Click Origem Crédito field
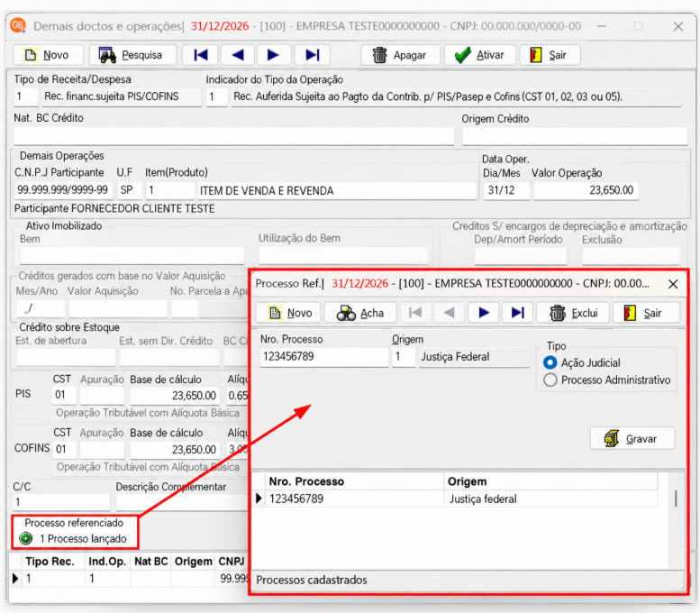The image size is (700, 613). (x=575, y=136)
